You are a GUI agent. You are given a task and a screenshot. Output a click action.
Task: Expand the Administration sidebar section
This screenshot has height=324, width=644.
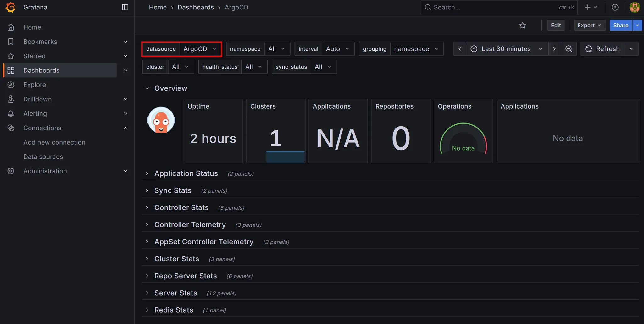tap(125, 171)
